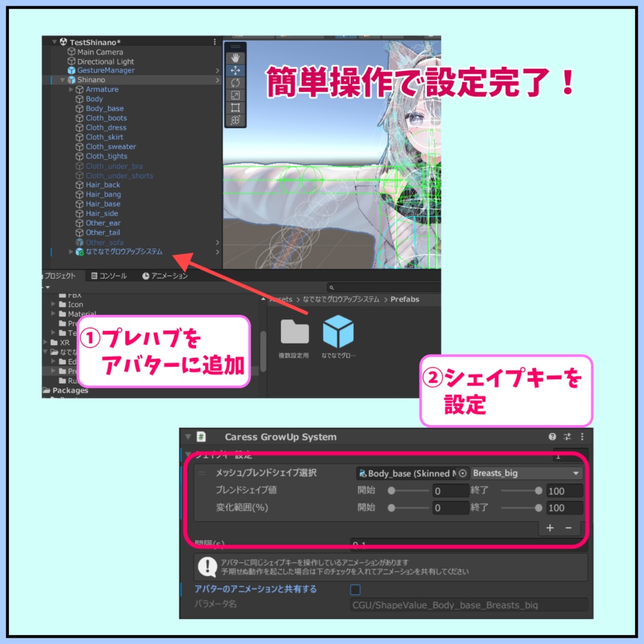Expand the なでなでグロウアップシステム hierarchy item
The image size is (644, 644).
point(71,252)
